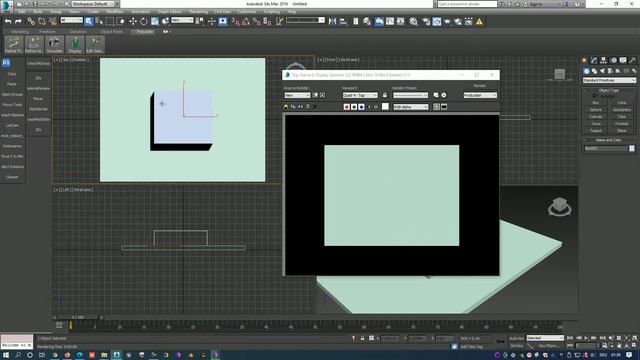Open the Object Paint ribbon tab

[111, 31]
